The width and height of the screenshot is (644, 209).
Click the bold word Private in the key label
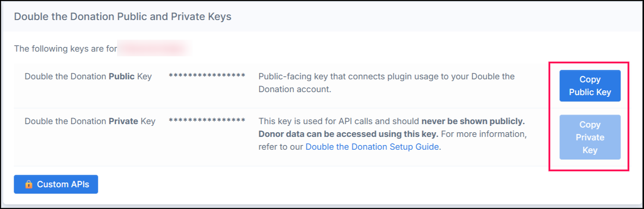(124, 121)
